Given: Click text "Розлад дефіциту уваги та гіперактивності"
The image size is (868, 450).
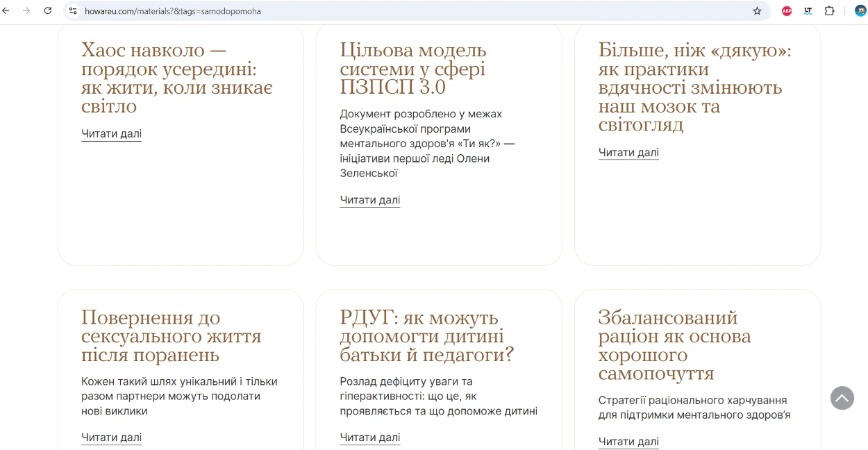Looking at the screenshot, I should (439, 397).
